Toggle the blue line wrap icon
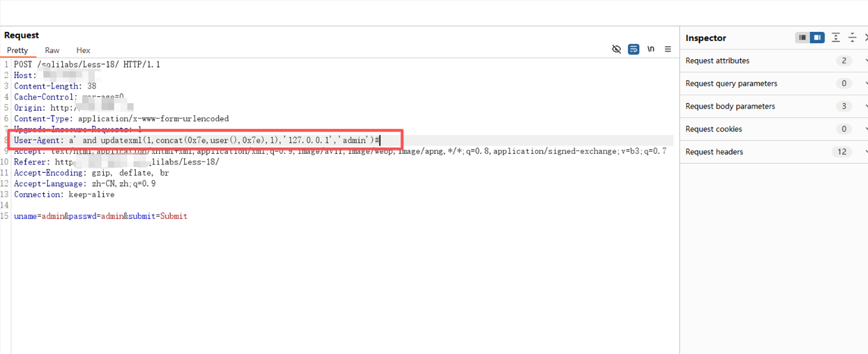Screen dimensions: 868x354 click(x=633, y=50)
